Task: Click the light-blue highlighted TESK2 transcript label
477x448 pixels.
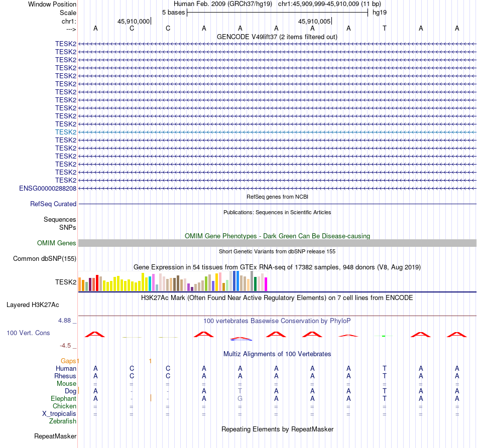Action: [x=66, y=132]
